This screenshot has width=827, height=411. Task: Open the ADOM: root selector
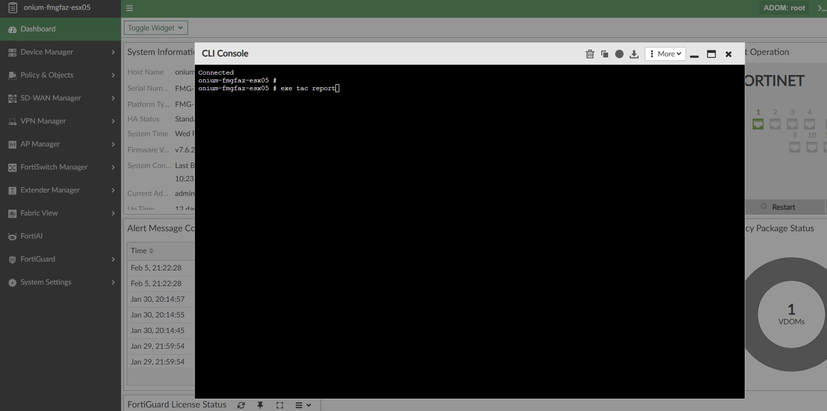point(784,8)
